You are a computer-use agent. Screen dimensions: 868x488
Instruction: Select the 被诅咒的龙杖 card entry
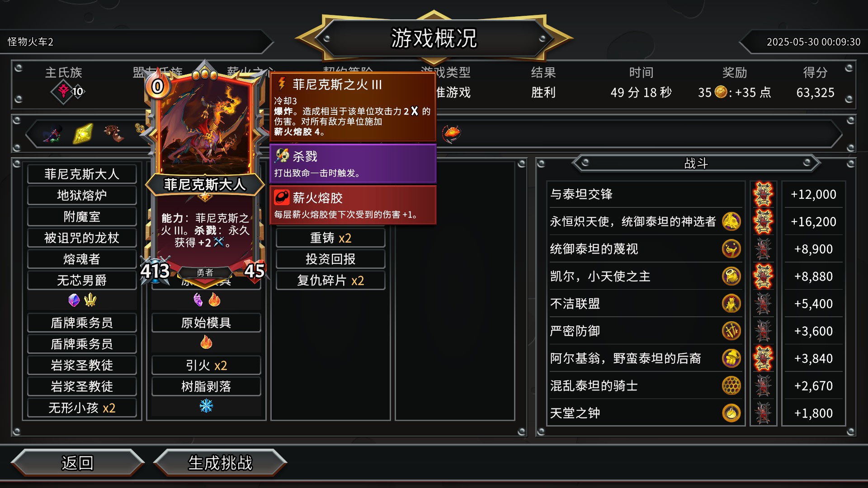click(x=82, y=238)
